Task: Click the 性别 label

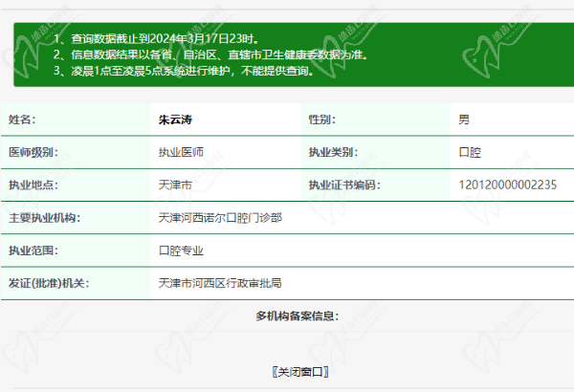Action: 321,120
